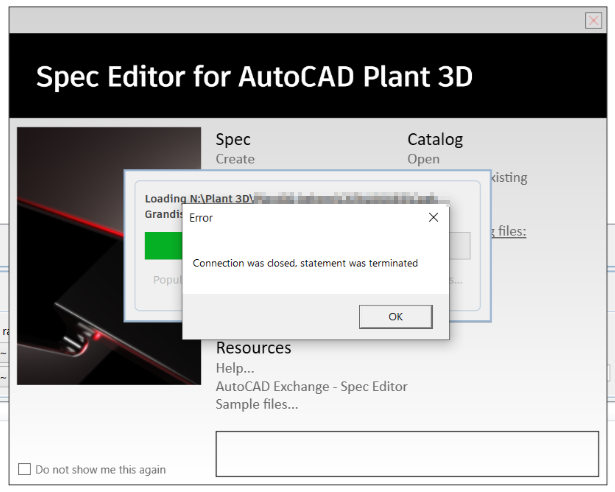Image resolution: width=615 pixels, height=492 pixels.
Task: Close the Error dialog with X
Action: pyautogui.click(x=433, y=217)
